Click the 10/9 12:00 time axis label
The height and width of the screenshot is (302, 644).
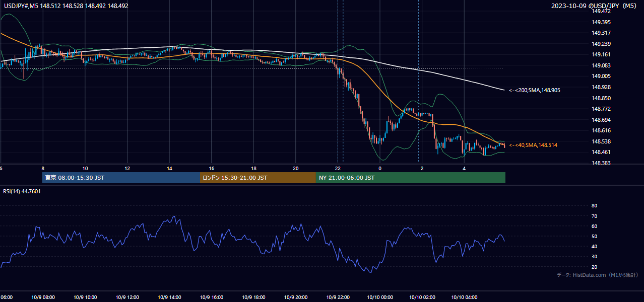click(127, 297)
